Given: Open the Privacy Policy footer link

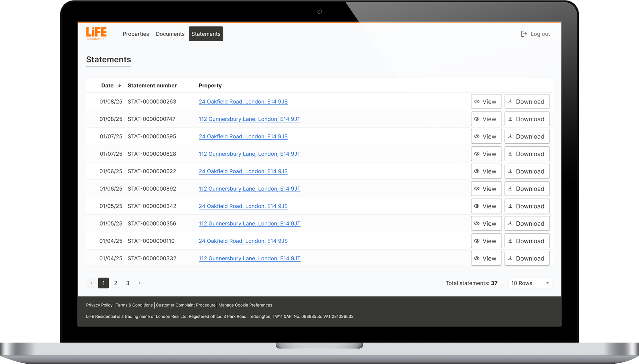Looking at the screenshot, I should pos(99,305).
